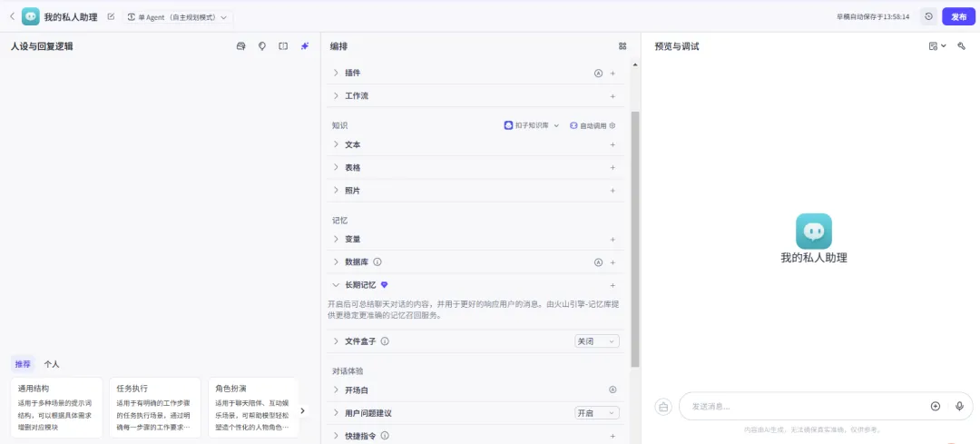Add a workflow with 工作流 plus icon
This screenshot has width=980, height=444.
click(612, 96)
